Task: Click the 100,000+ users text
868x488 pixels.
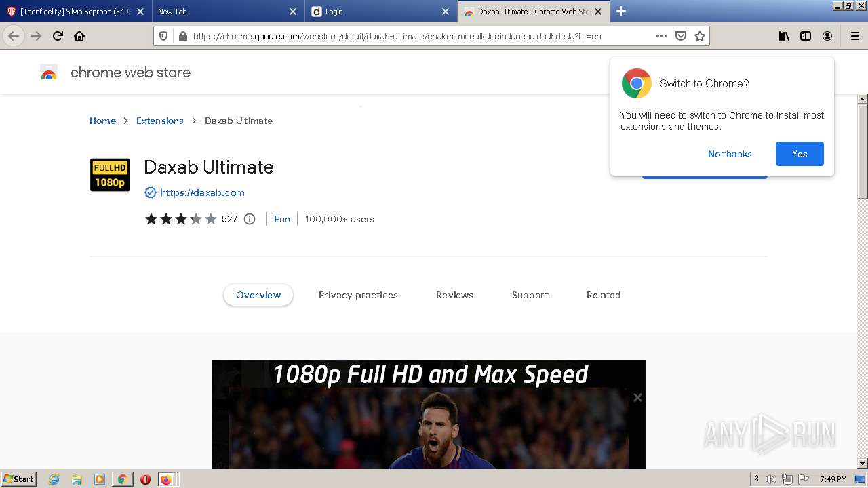Action: coord(339,219)
